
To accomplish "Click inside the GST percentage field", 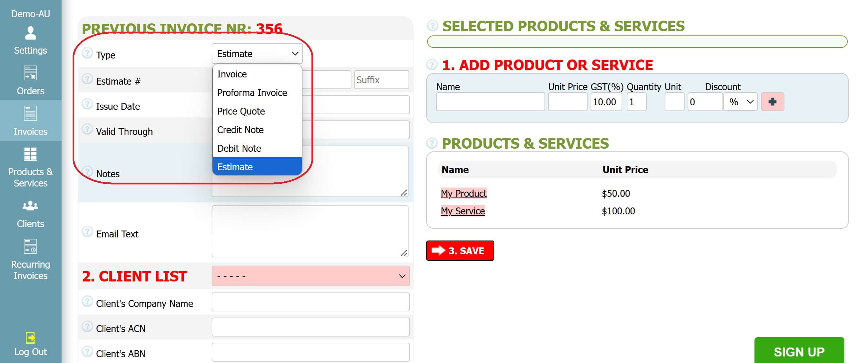I will [606, 102].
